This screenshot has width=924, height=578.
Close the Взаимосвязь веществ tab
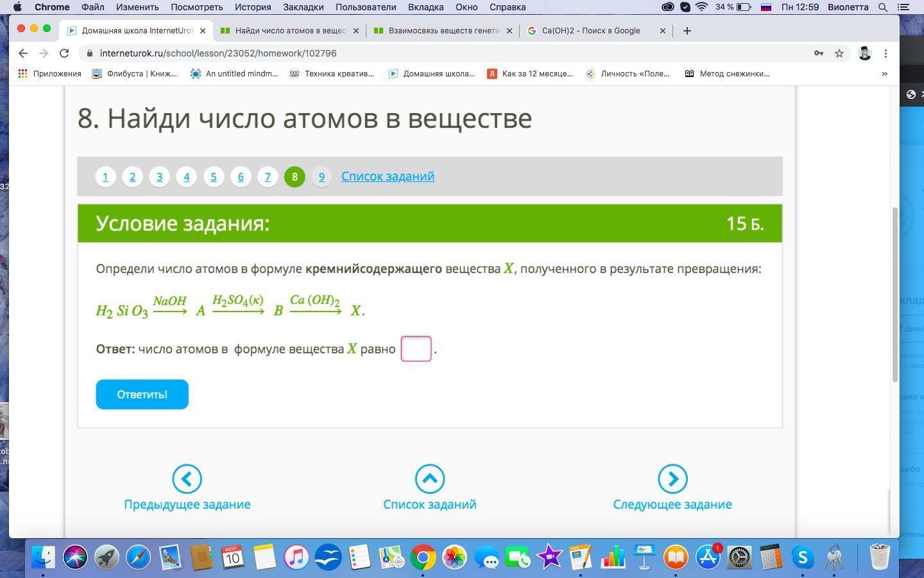(509, 31)
